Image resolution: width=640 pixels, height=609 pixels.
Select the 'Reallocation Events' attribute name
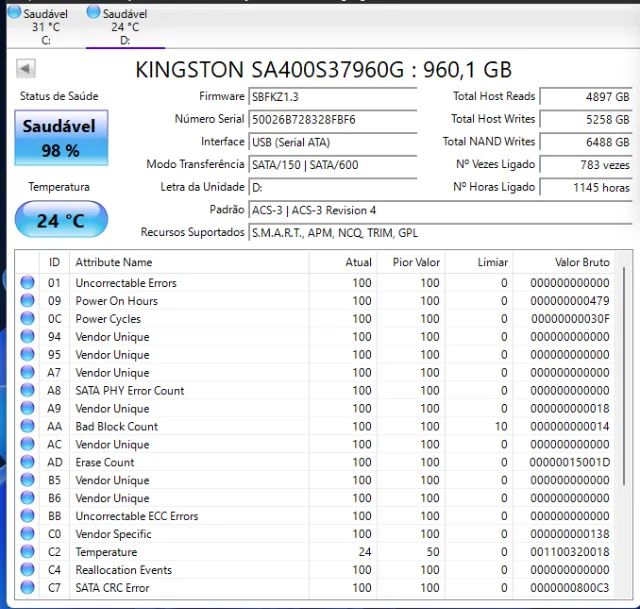click(x=124, y=570)
